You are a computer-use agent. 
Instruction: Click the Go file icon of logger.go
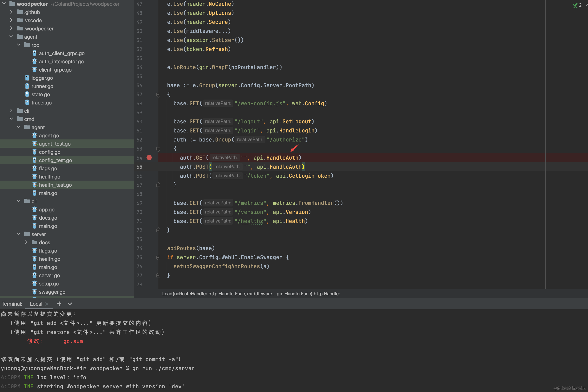27,78
